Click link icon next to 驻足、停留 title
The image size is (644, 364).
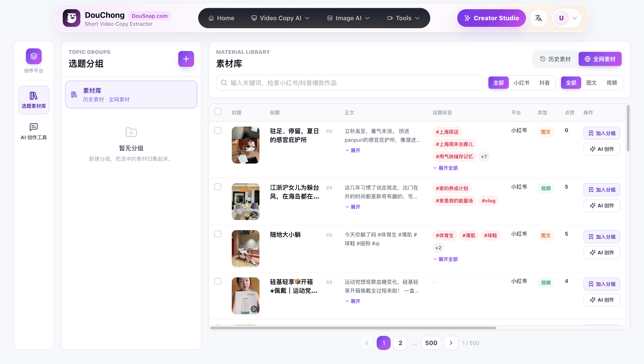(329, 131)
